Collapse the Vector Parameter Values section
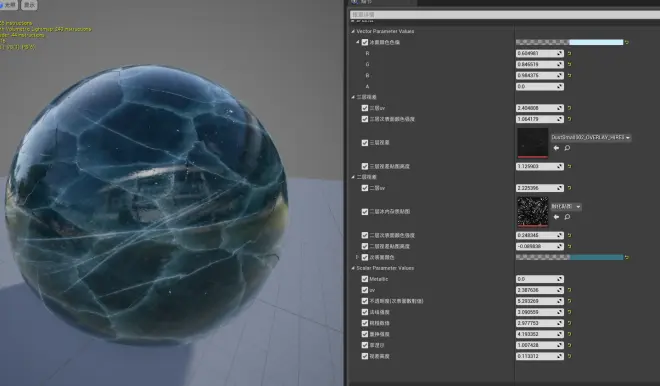 point(353,31)
